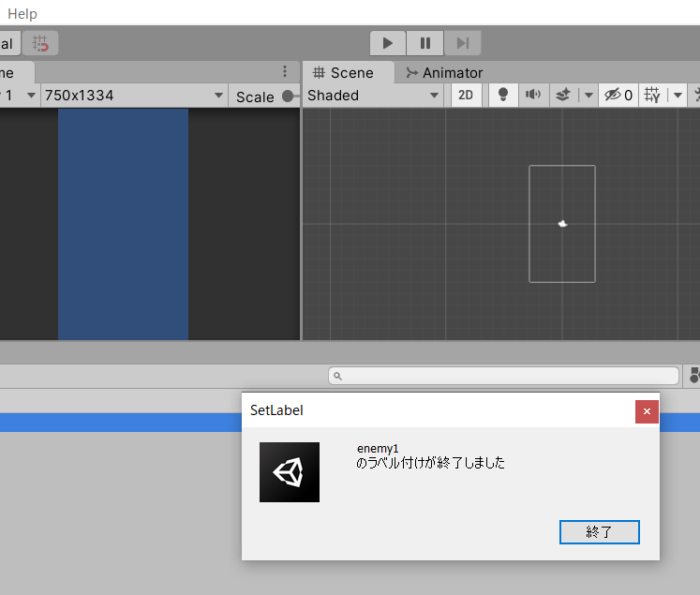This screenshot has height=595, width=700.
Task: Start Play mode with the play button
Action: (388, 43)
